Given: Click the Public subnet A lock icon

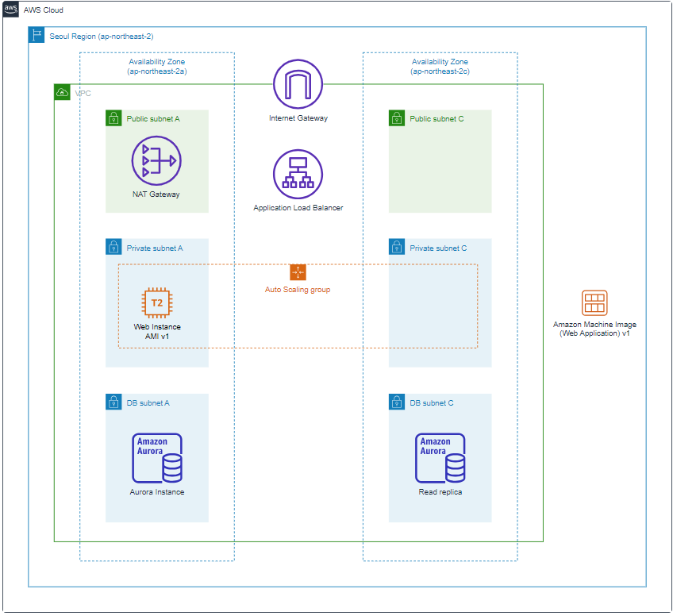Looking at the screenshot, I should [113, 118].
